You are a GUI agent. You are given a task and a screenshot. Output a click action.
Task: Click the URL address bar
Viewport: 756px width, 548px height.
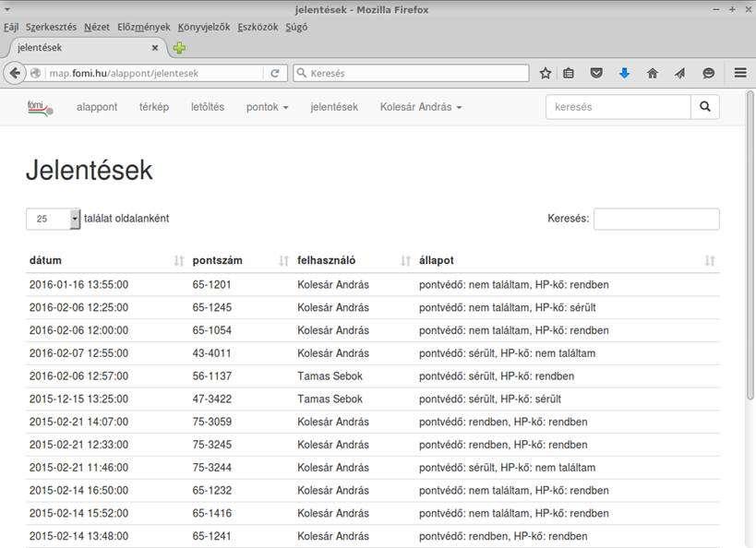[154, 73]
